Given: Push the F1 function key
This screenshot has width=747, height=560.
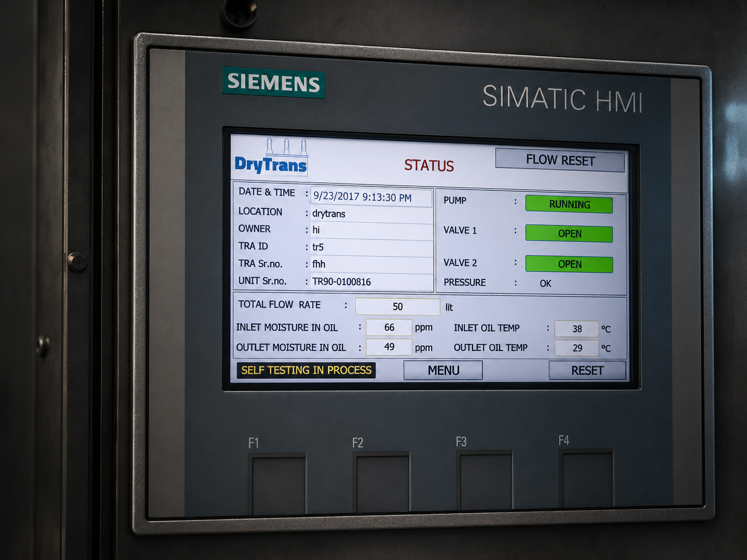Looking at the screenshot, I should click(x=278, y=484).
